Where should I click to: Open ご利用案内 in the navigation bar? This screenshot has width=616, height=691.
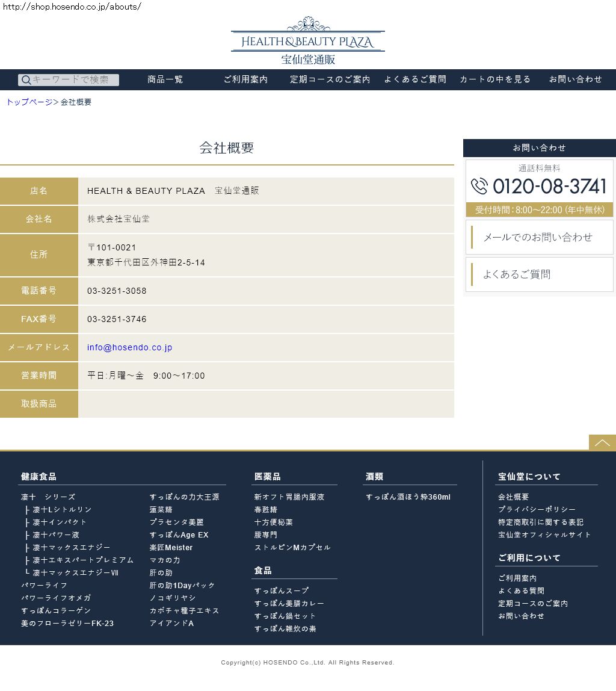[x=245, y=79]
